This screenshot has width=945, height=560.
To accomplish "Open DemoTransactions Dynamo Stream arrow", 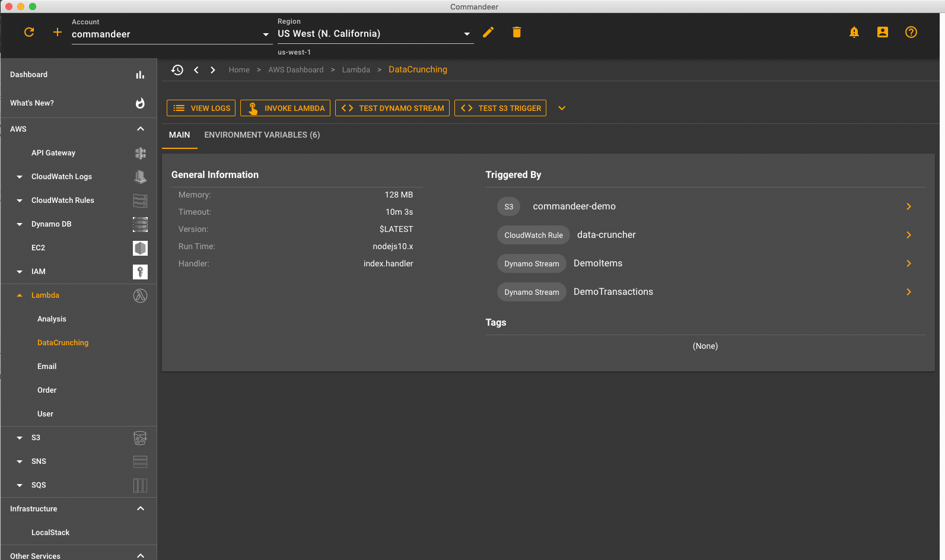I will (x=909, y=292).
